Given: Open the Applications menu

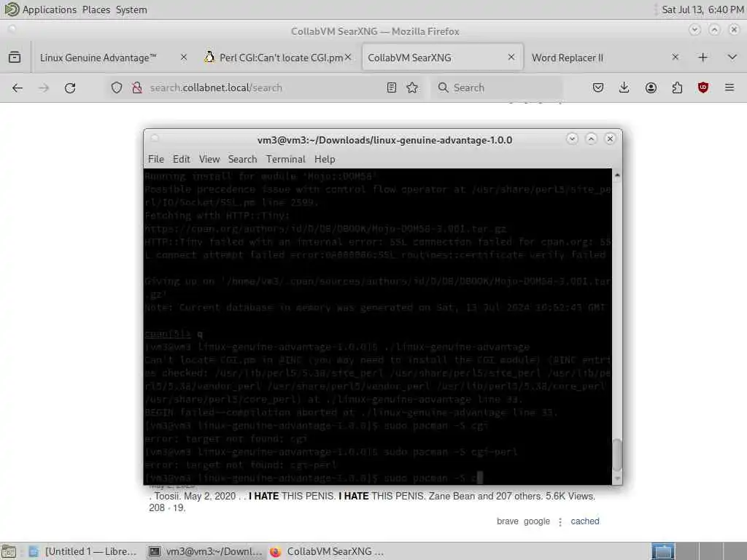Looking at the screenshot, I should tap(41, 9).
